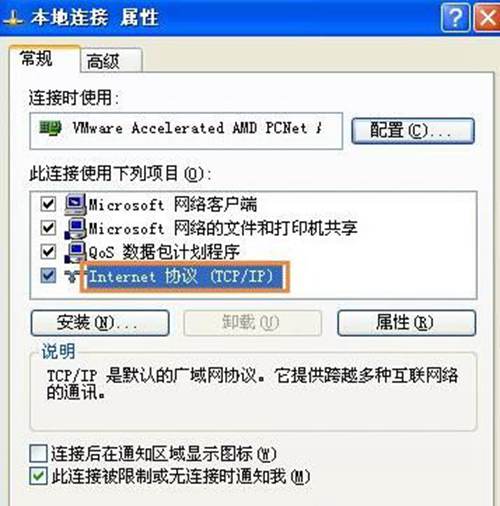500x506 pixels.
Task: Click the 文件和打印机共享 service icon
Action: (75, 228)
